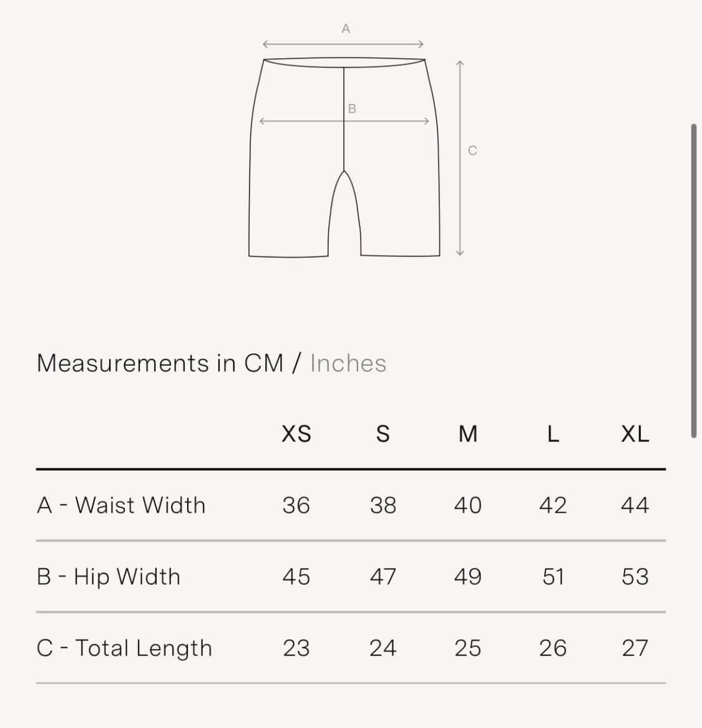The image size is (702, 728).
Task: Click total length value 26 for L
Action: [x=553, y=648]
